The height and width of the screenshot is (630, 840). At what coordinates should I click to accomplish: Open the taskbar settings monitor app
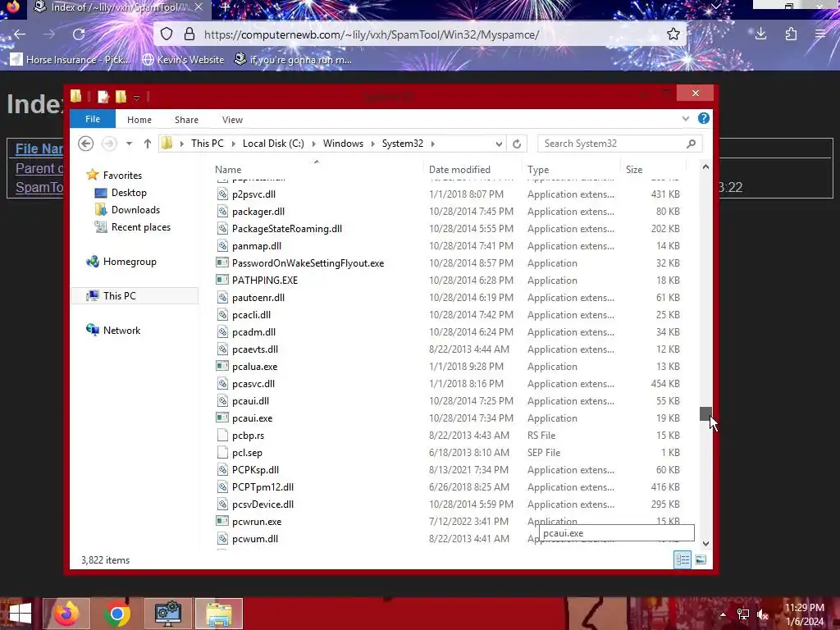(x=168, y=614)
